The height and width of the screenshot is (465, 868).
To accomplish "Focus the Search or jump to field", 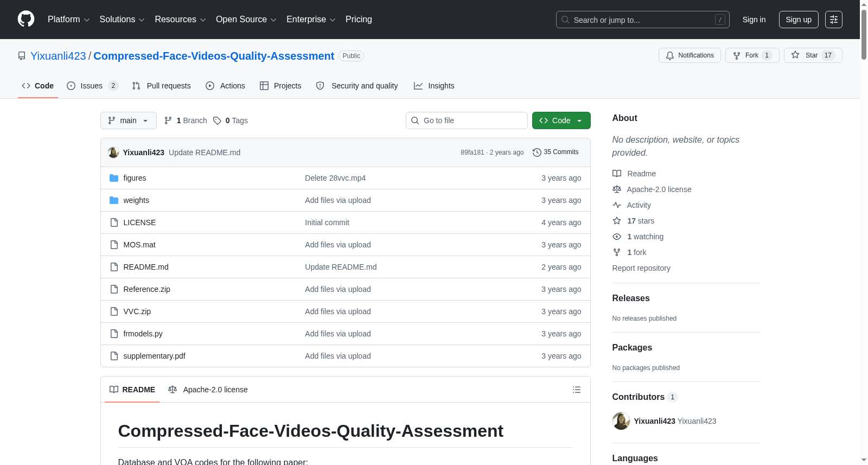I will [x=642, y=20].
